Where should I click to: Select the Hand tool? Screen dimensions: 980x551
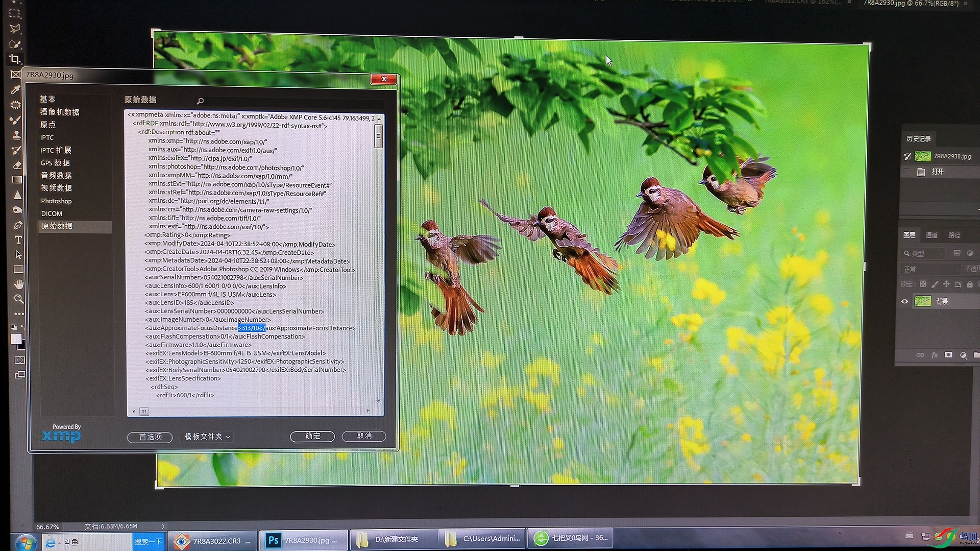19,284
